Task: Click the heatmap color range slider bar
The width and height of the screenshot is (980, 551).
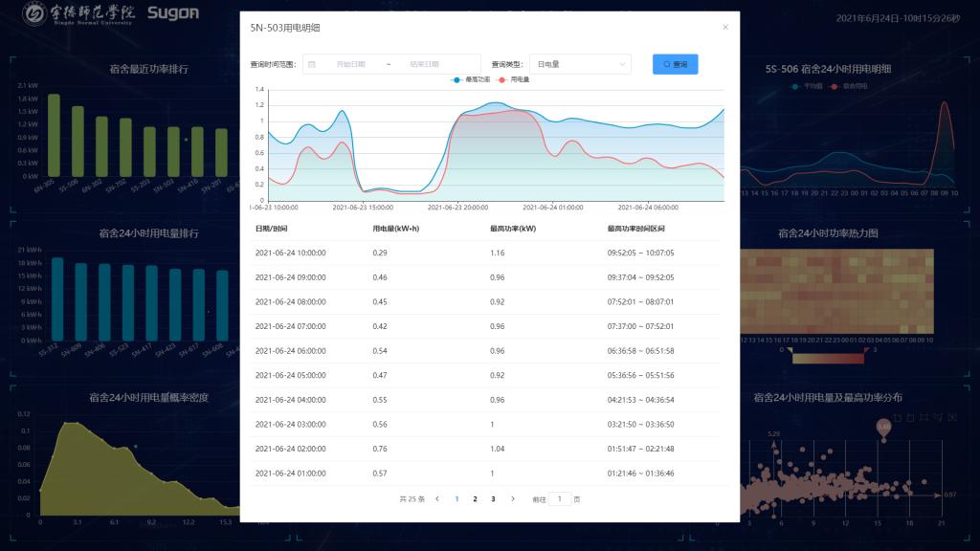Action: click(x=828, y=359)
